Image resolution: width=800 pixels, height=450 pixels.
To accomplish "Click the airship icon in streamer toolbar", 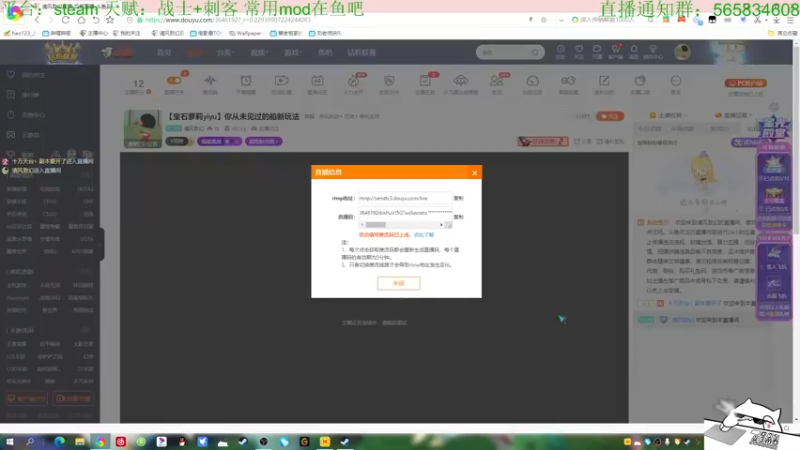I will [460, 81].
